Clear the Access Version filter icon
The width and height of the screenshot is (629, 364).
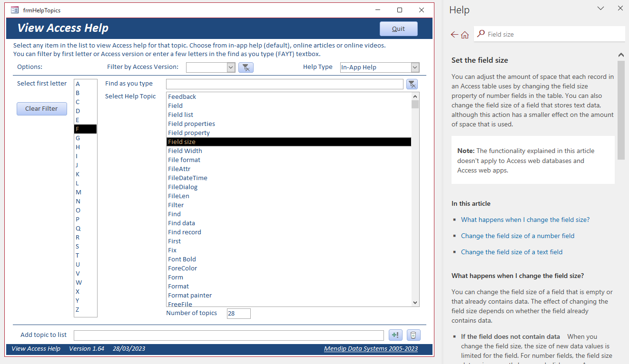point(246,67)
